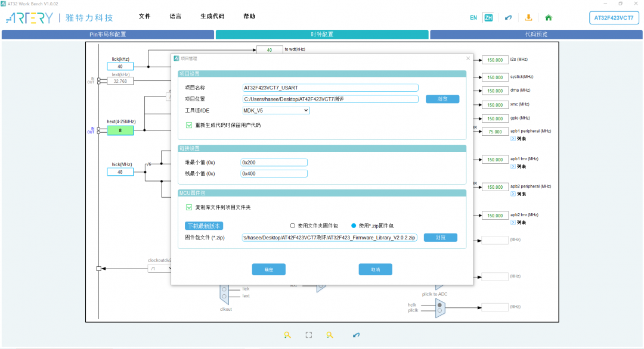The height and width of the screenshot is (349, 644).
Task: Select pllclk input on the bottom-right mux
Action: 439,310
